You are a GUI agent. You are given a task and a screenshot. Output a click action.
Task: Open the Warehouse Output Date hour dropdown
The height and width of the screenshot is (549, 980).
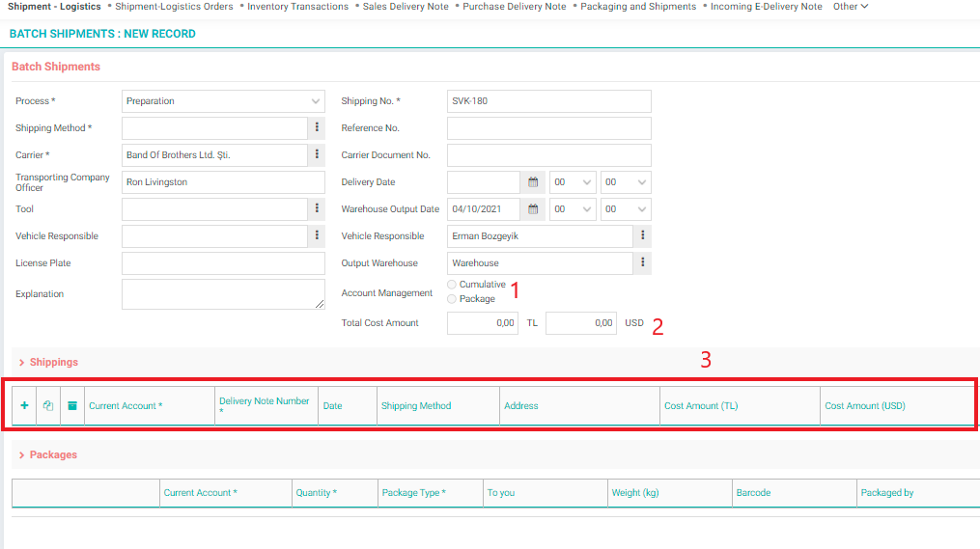pyautogui.click(x=572, y=209)
